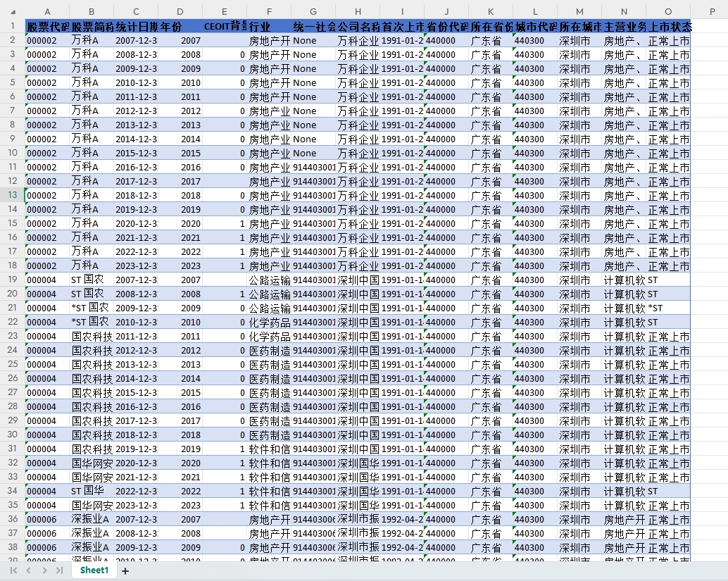Screen dimensions: 728x581
Task: Open the Sheet1 tab
Action: click(94, 570)
